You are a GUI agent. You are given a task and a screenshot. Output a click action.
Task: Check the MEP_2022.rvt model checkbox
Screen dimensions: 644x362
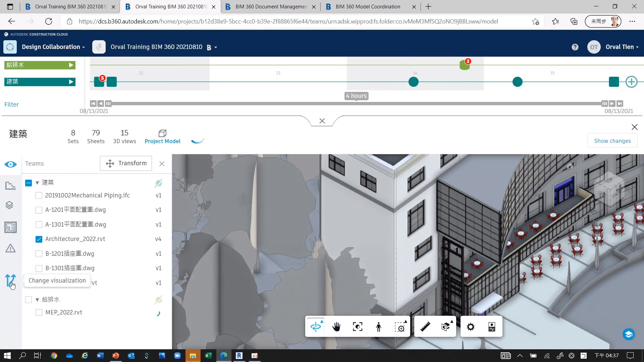point(39,312)
